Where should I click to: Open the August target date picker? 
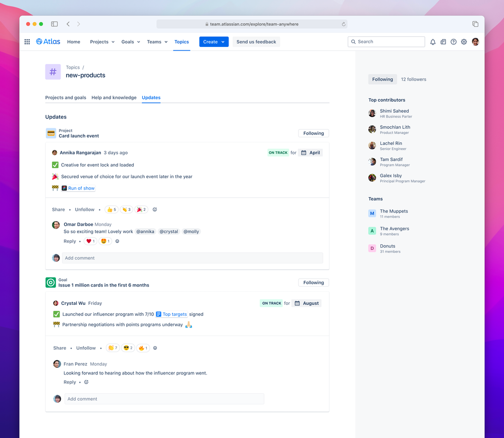point(306,303)
